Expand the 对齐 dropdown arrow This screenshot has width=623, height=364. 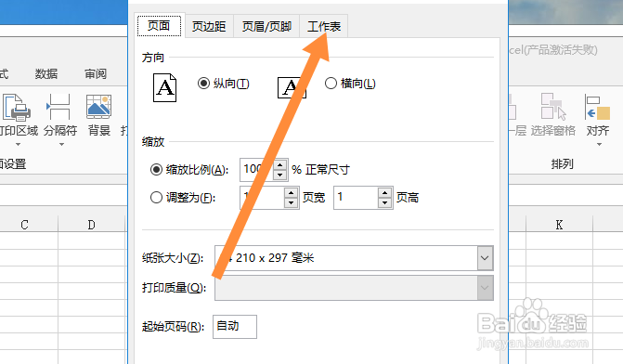599,145
